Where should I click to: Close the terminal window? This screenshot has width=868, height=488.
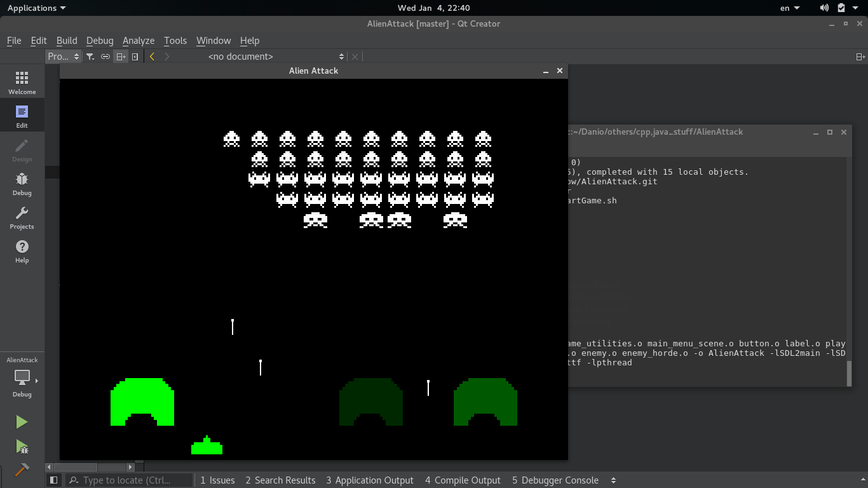click(844, 132)
